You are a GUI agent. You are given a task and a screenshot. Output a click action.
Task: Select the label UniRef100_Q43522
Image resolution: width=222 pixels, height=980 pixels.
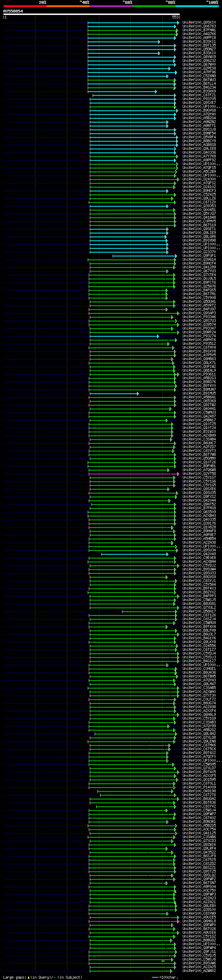click(199, 852)
